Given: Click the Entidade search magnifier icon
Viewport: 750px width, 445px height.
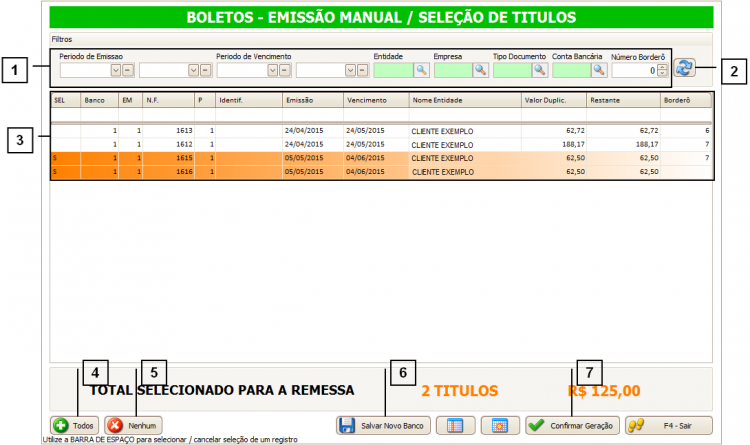Looking at the screenshot, I should tap(421, 71).
